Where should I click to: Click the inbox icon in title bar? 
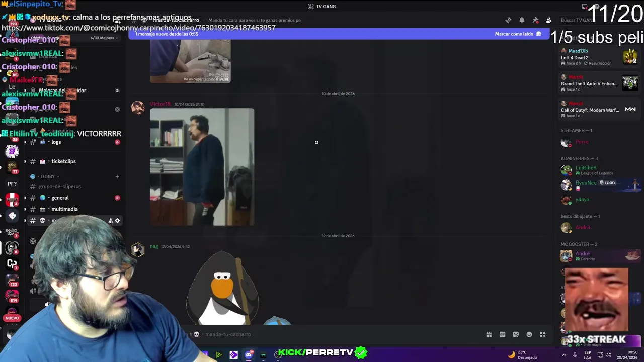[585, 7]
